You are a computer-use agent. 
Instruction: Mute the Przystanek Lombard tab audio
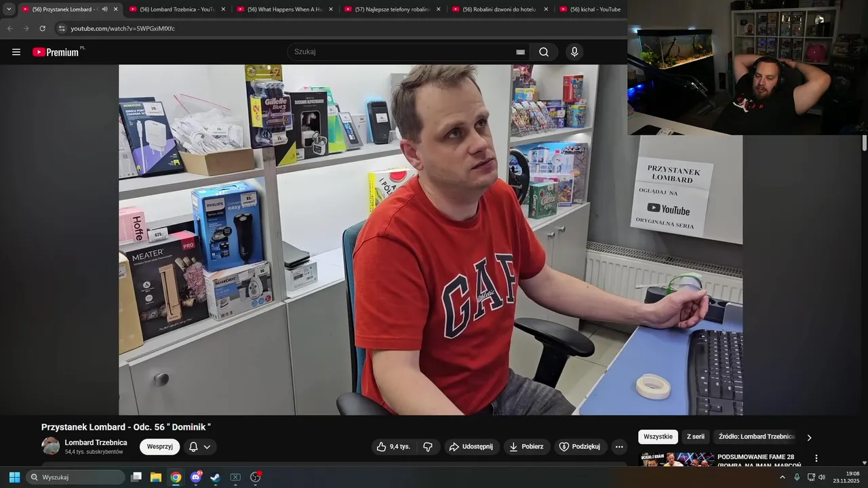[104, 9]
